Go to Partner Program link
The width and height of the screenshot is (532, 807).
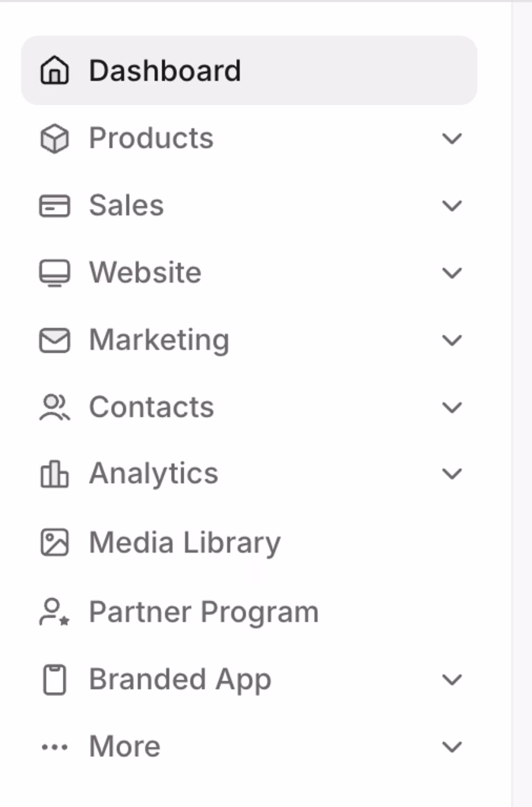tap(204, 612)
